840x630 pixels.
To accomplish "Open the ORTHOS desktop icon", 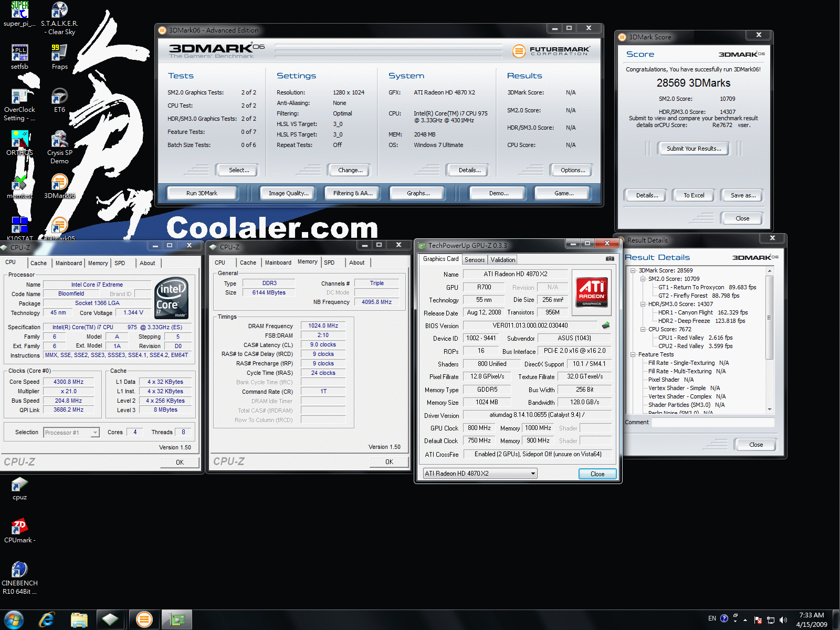I will coord(19,143).
